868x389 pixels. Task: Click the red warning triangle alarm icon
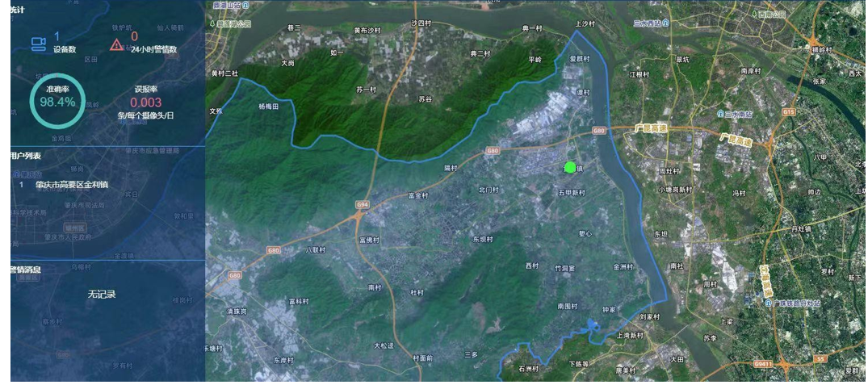[117, 44]
